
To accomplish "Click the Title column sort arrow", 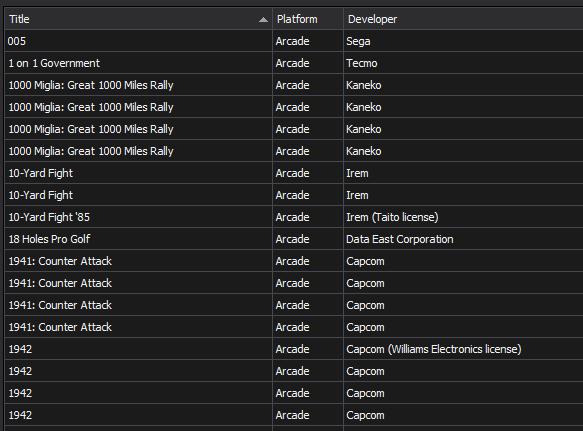I will pyautogui.click(x=263, y=20).
